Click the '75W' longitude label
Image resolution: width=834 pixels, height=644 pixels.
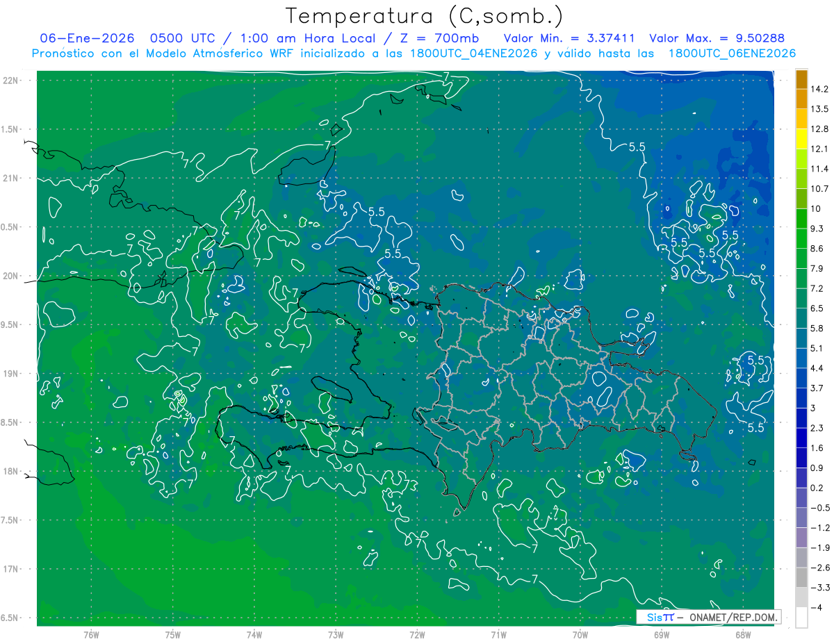coord(173,635)
